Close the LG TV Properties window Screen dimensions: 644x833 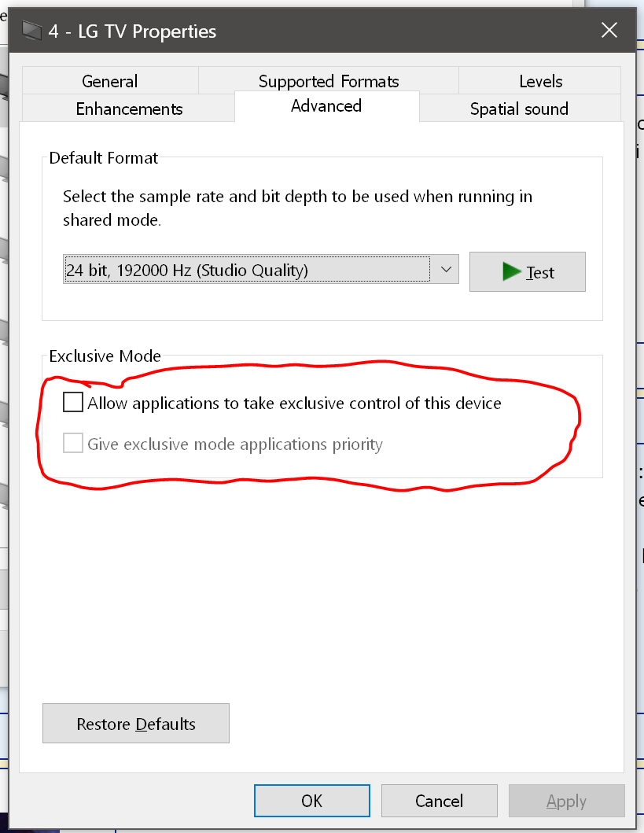pyautogui.click(x=609, y=30)
